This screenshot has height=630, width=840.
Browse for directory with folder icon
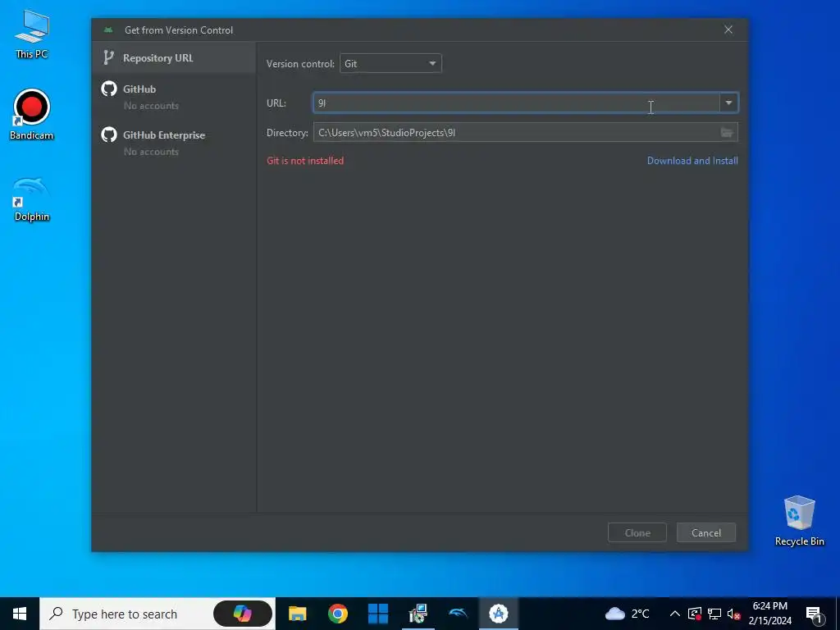point(727,133)
